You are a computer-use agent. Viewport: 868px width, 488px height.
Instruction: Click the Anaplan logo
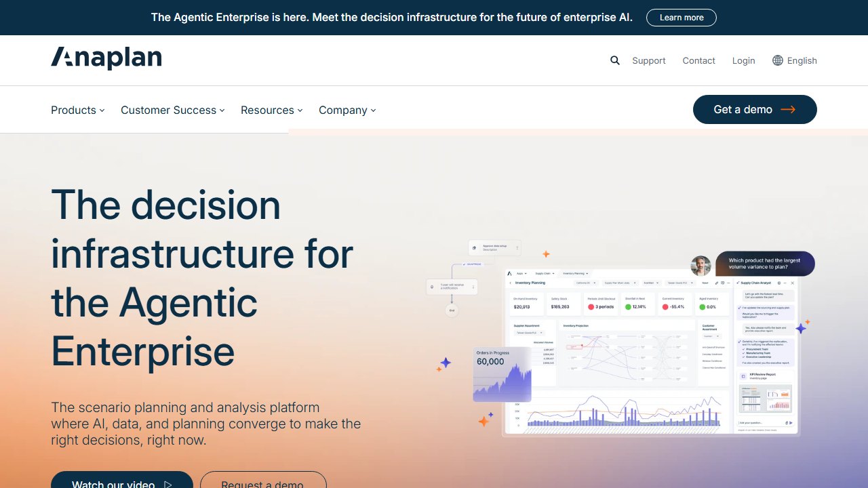[x=106, y=58]
